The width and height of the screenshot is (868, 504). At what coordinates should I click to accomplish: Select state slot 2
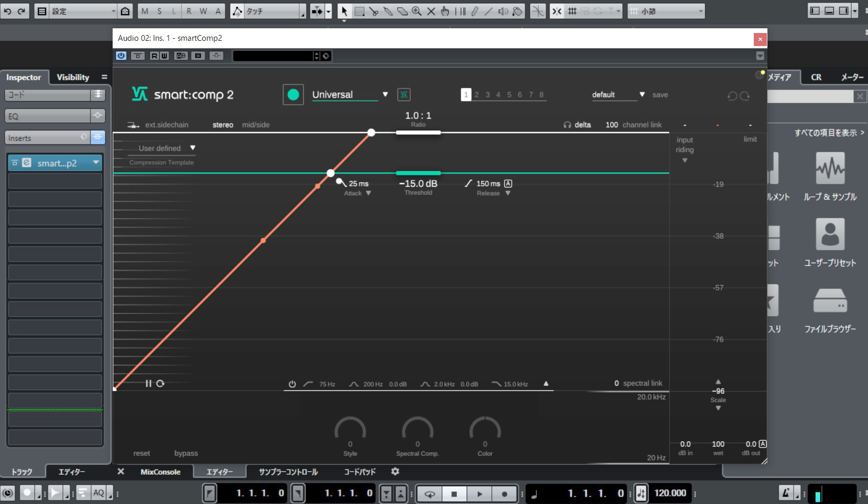477,95
